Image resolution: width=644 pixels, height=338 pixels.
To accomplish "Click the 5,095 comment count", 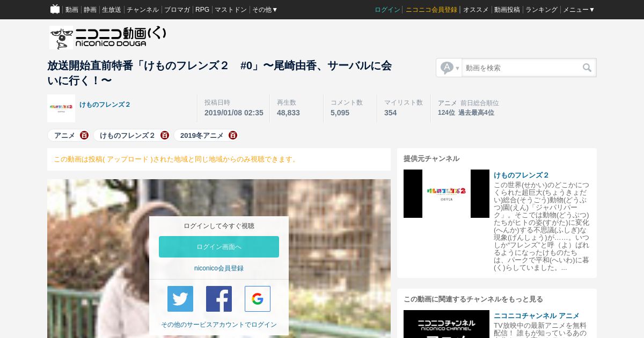I will pyautogui.click(x=340, y=113).
